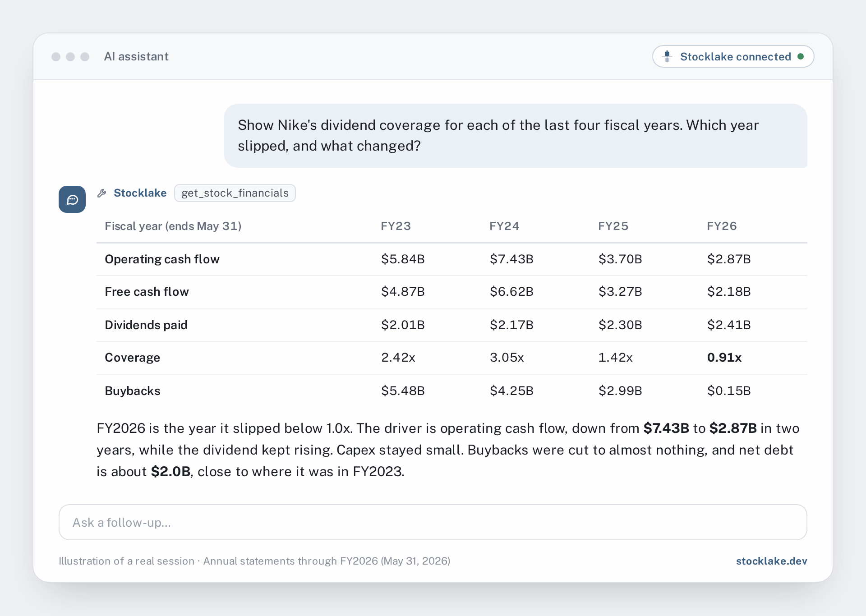Select the FY26 column header

pos(722,226)
